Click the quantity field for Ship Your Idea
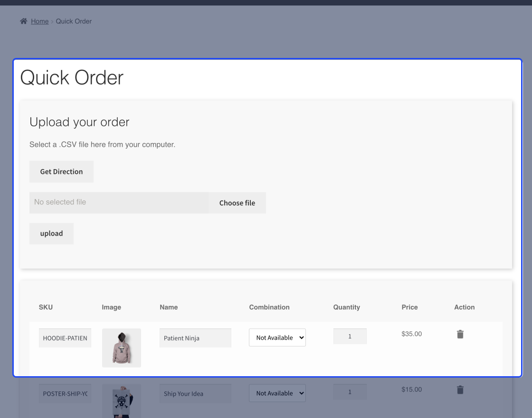This screenshot has height=418, width=532. [350, 391]
